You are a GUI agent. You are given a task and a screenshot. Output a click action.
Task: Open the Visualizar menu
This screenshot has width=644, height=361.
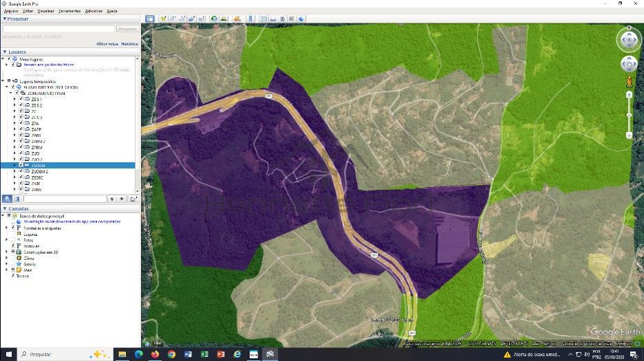click(45, 11)
